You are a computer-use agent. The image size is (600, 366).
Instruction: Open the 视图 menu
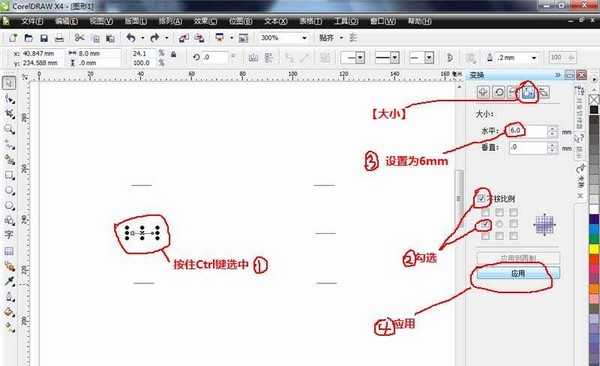101,21
